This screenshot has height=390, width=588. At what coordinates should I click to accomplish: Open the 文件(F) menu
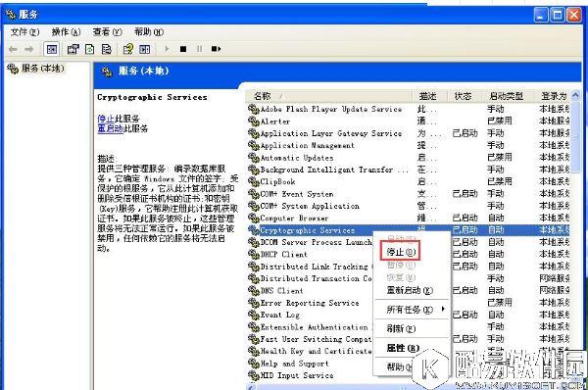(24, 32)
